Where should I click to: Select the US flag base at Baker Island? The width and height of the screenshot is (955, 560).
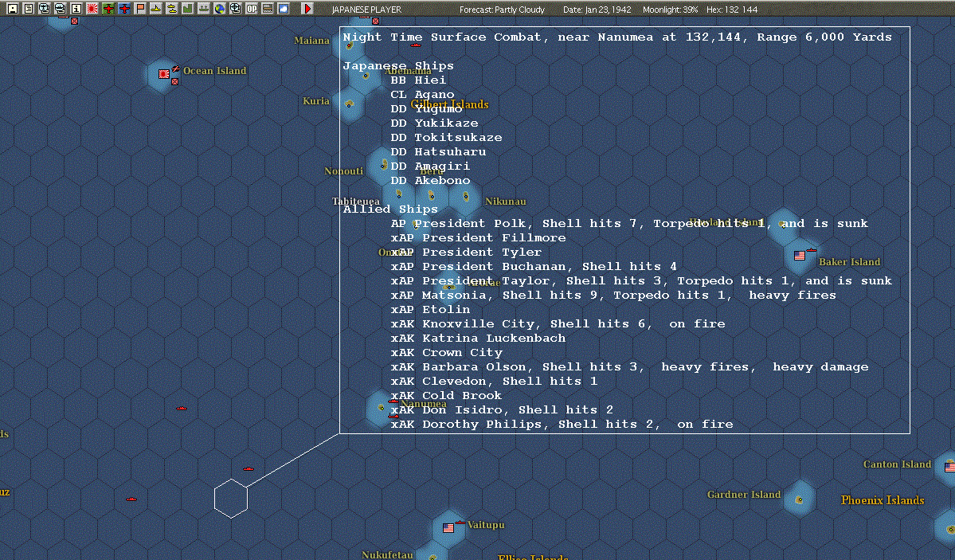point(800,256)
